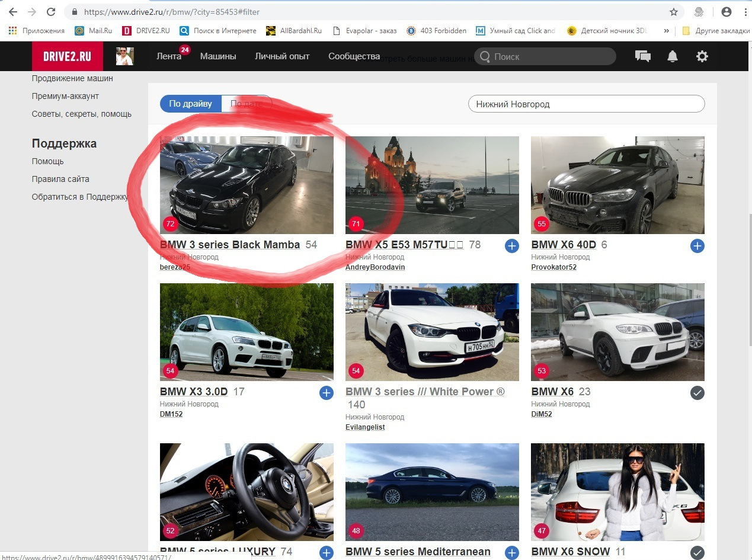The width and height of the screenshot is (752, 560).
Task: Select the По драйву sorting option
Action: [190, 103]
